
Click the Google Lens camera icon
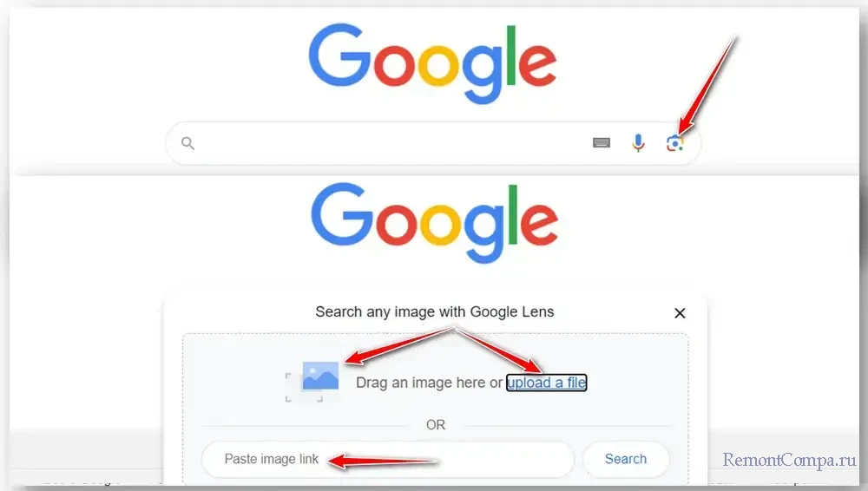pyautogui.click(x=675, y=143)
